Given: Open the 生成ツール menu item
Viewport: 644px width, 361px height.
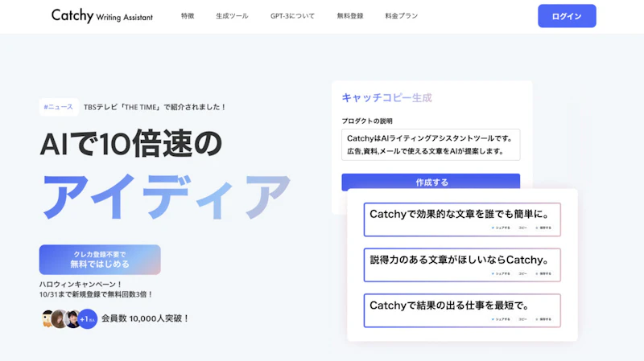Looking at the screenshot, I should 232,15.
